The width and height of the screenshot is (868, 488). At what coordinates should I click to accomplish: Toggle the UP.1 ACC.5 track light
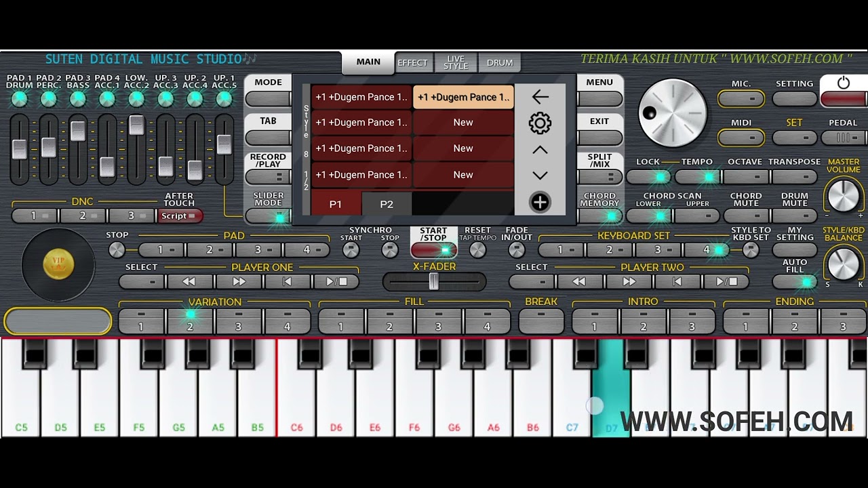[224, 99]
